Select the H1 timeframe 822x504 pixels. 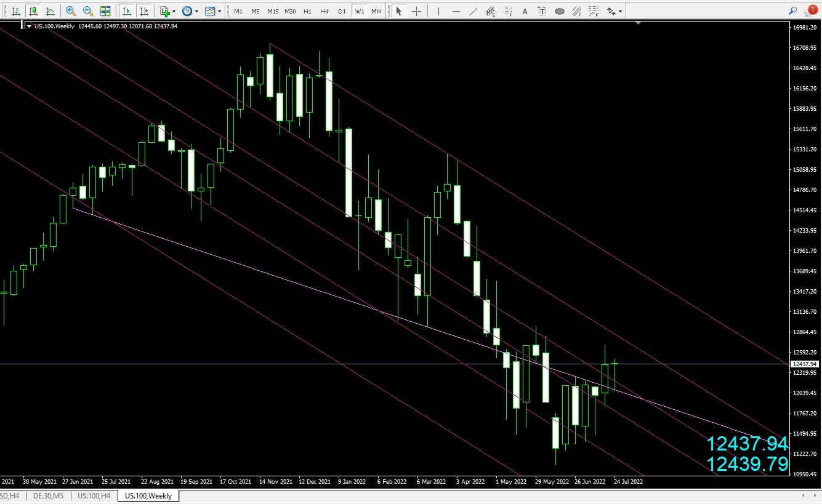point(308,11)
